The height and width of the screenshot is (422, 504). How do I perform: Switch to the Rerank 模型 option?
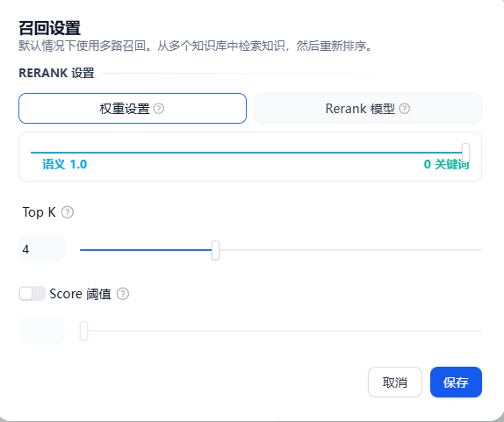coord(368,108)
